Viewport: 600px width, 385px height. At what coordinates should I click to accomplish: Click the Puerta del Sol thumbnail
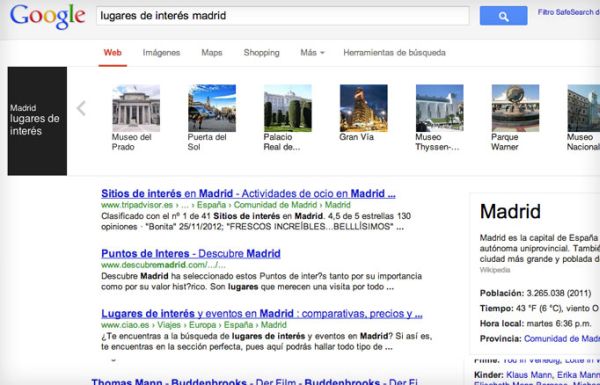212,108
